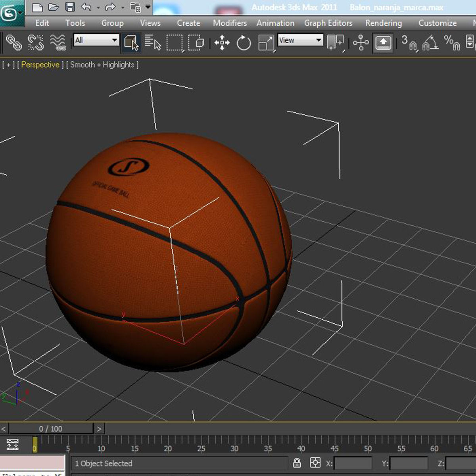Open the Views menu

click(150, 23)
